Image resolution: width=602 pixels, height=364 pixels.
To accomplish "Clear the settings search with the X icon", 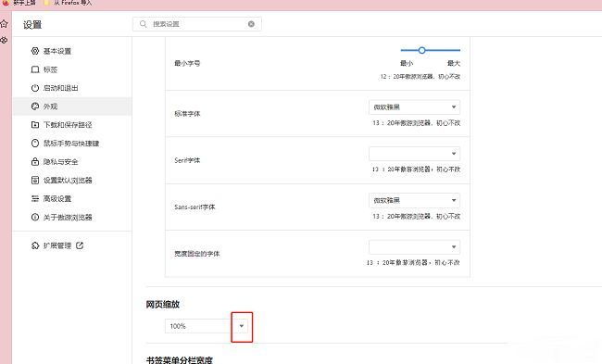I will (x=251, y=24).
